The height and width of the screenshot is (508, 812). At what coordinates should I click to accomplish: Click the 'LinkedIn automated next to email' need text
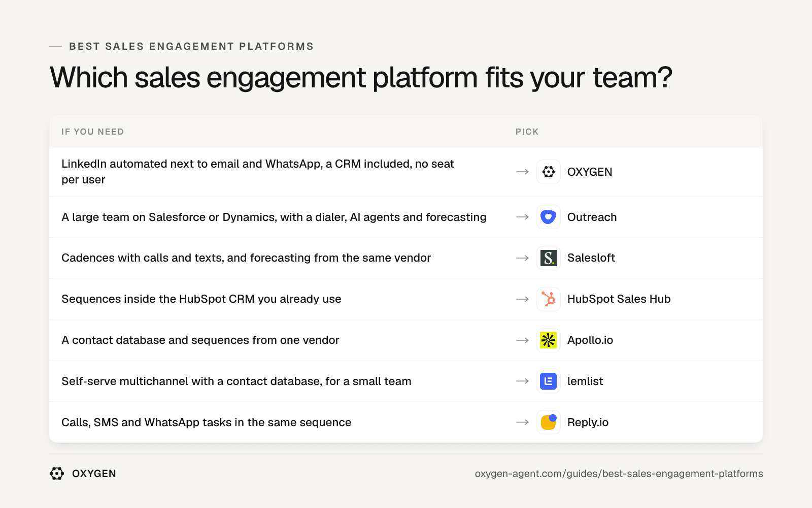pos(258,172)
